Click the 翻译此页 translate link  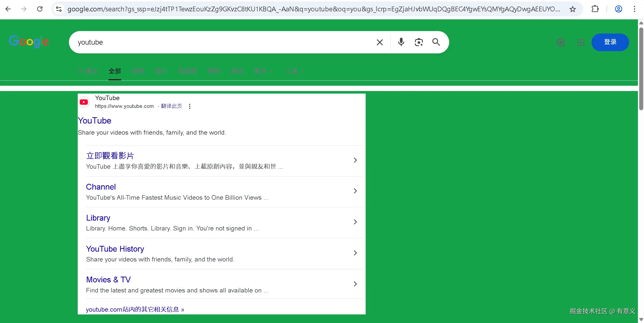point(171,106)
